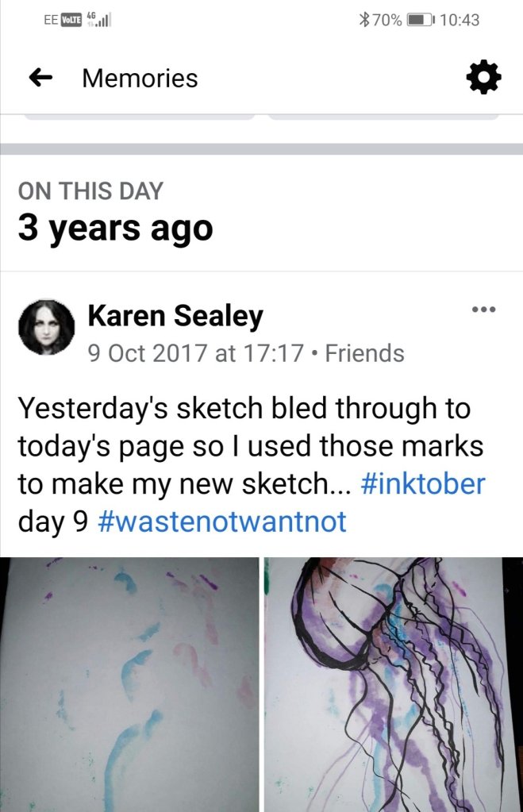Tap the "3 years ago" heading

point(115,228)
